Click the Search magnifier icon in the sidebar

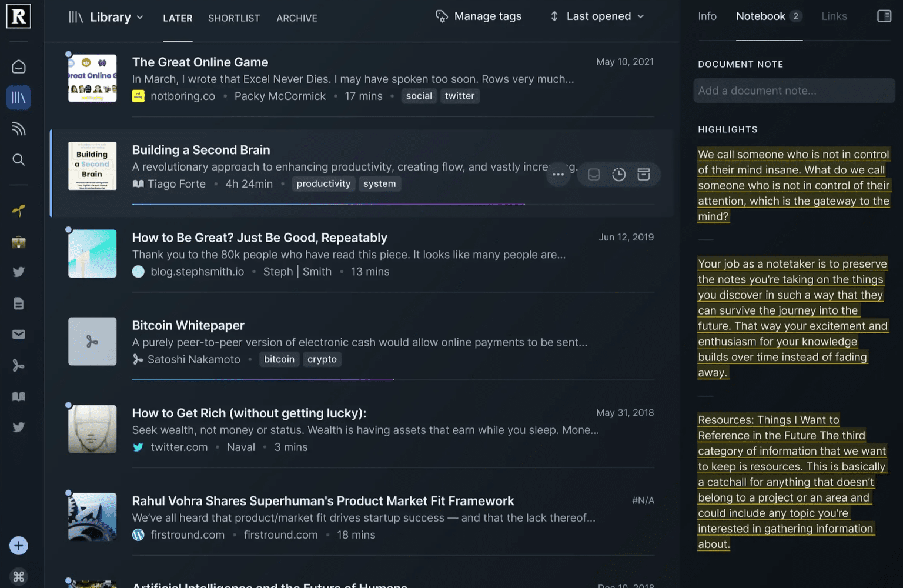19,160
